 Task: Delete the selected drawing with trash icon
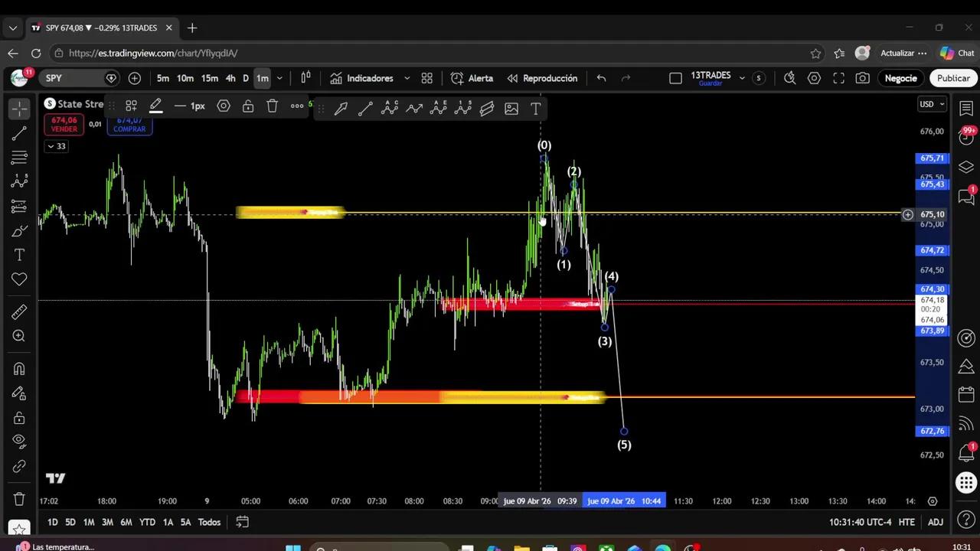[273, 106]
